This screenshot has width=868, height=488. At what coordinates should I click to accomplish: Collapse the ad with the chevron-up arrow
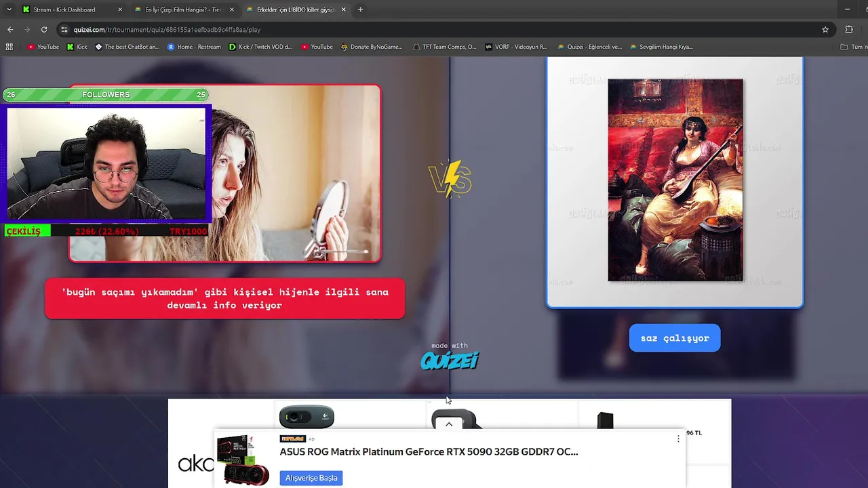(449, 424)
